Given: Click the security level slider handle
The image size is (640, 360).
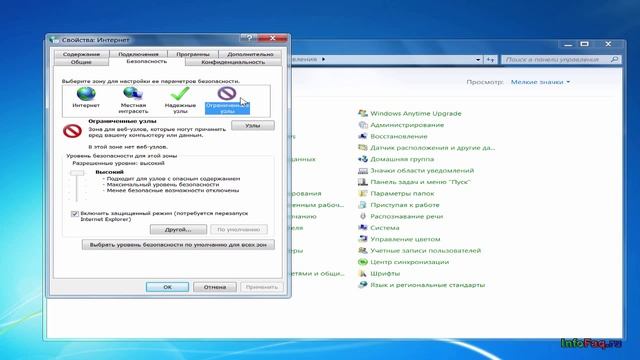Looking at the screenshot, I should (x=77, y=173).
